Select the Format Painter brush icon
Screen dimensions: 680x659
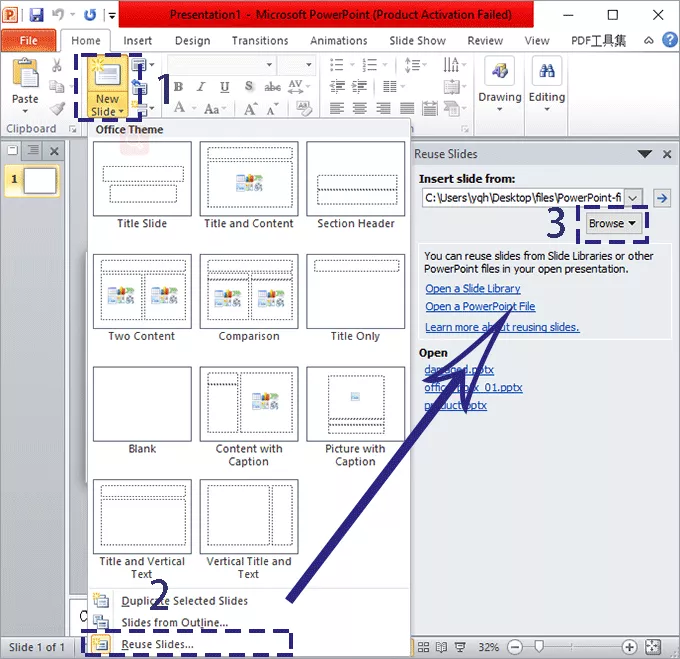(57, 108)
